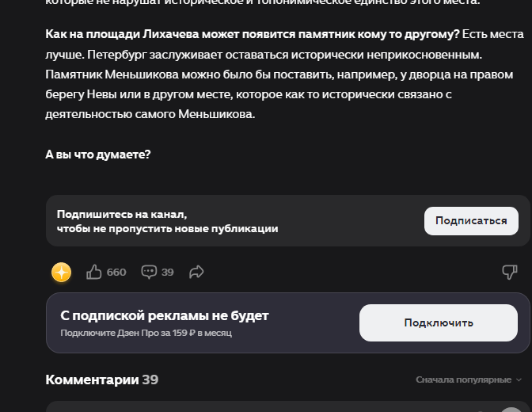532x412 pixels.
Task: Click the yellow sparkle Dzen icon
Action: (x=62, y=273)
